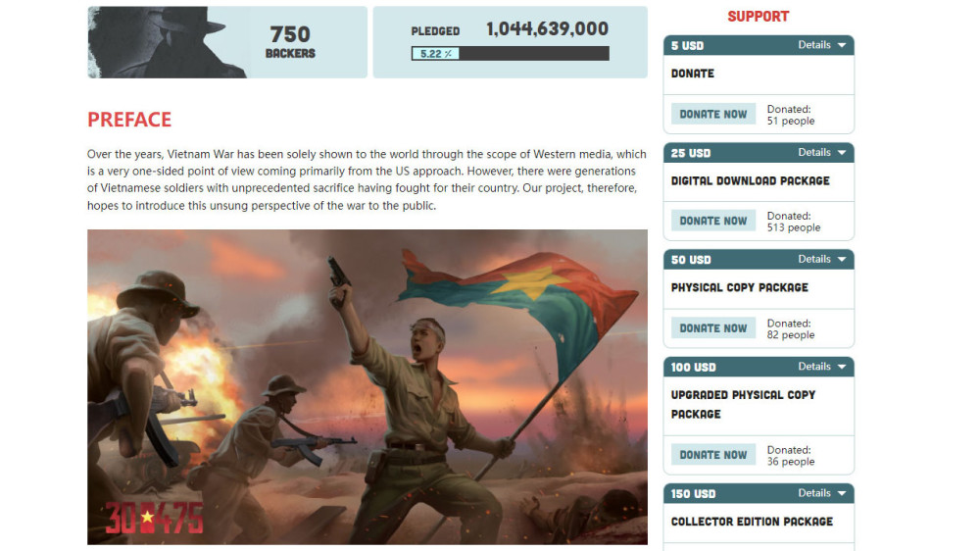Viewport: 980px width, 551px height.
Task: Click the pledged amount 1,044,639,000
Action: 547,28
